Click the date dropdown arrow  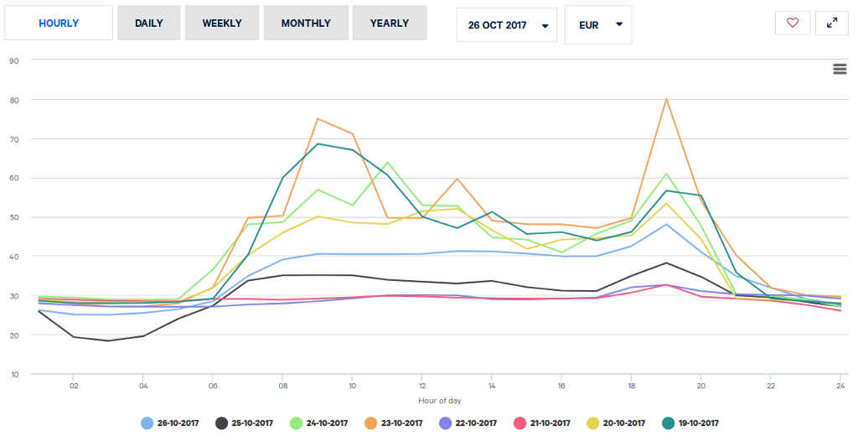[x=545, y=25]
